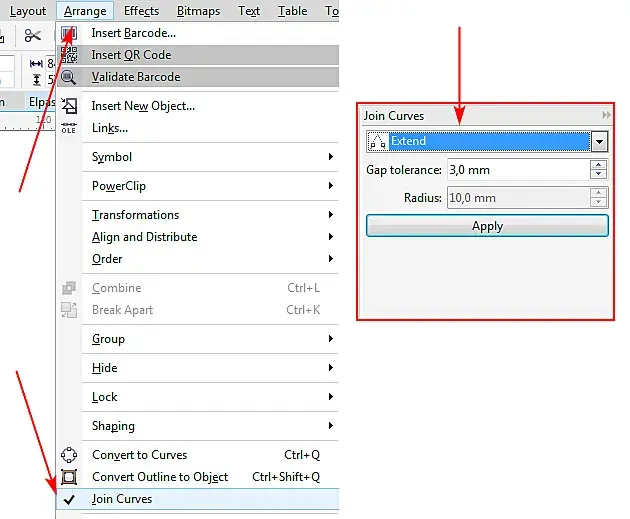Open the Effects menu
This screenshot has width=630, height=519.
pos(141,11)
